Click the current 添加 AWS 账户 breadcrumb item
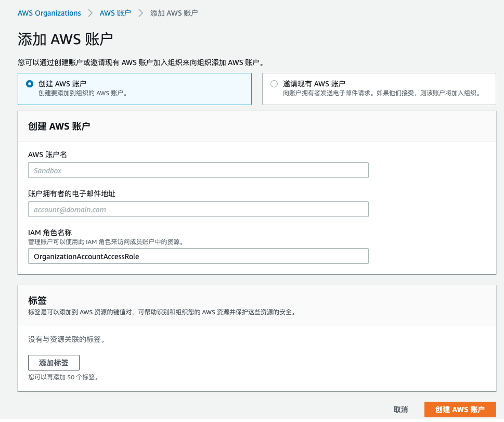This screenshot has height=422, width=504. click(x=174, y=13)
